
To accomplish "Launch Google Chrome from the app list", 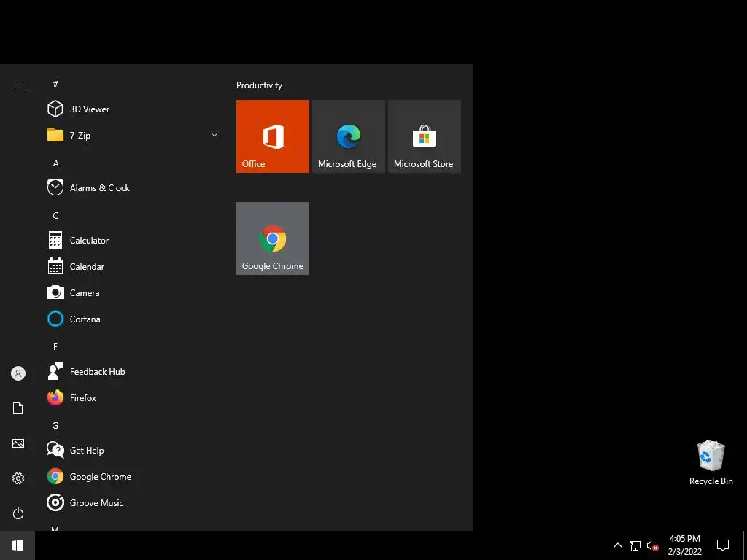I will pyautogui.click(x=133, y=477).
